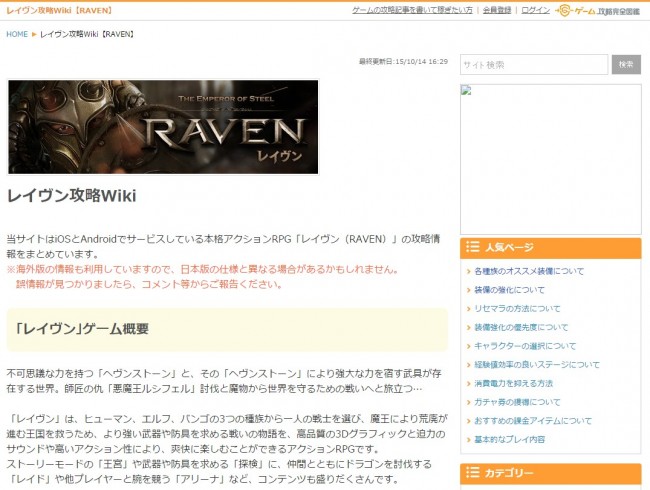Click the ゲーム攻略完全図鑑 logo icon
This screenshot has height=490, width=650.
597,11
